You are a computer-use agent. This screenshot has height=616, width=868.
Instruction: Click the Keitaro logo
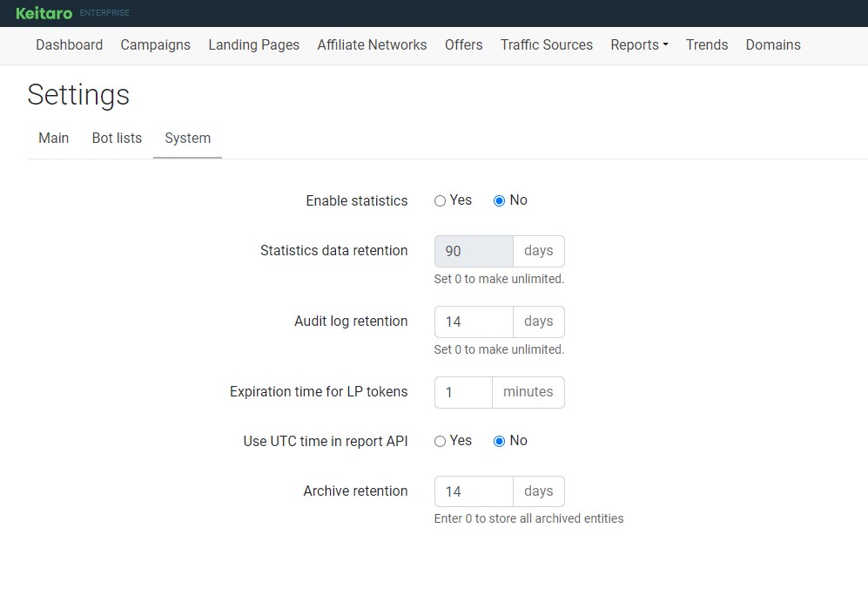tap(44, 13)
